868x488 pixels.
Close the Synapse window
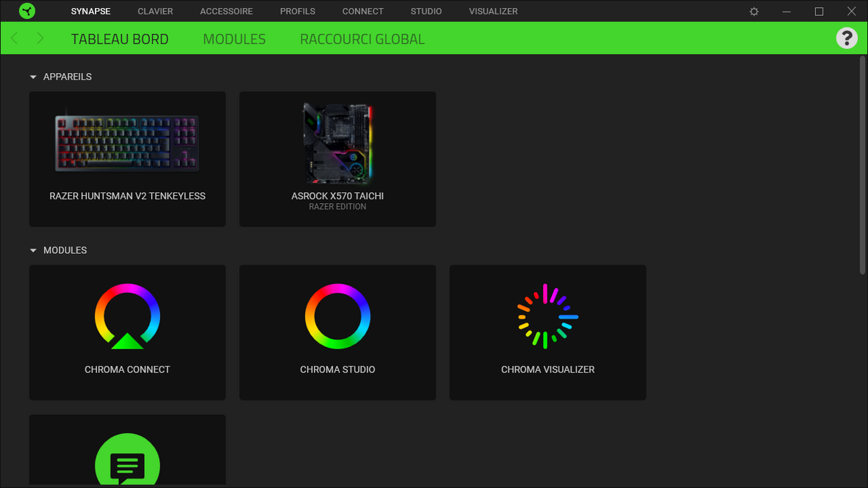pos(851,12)
